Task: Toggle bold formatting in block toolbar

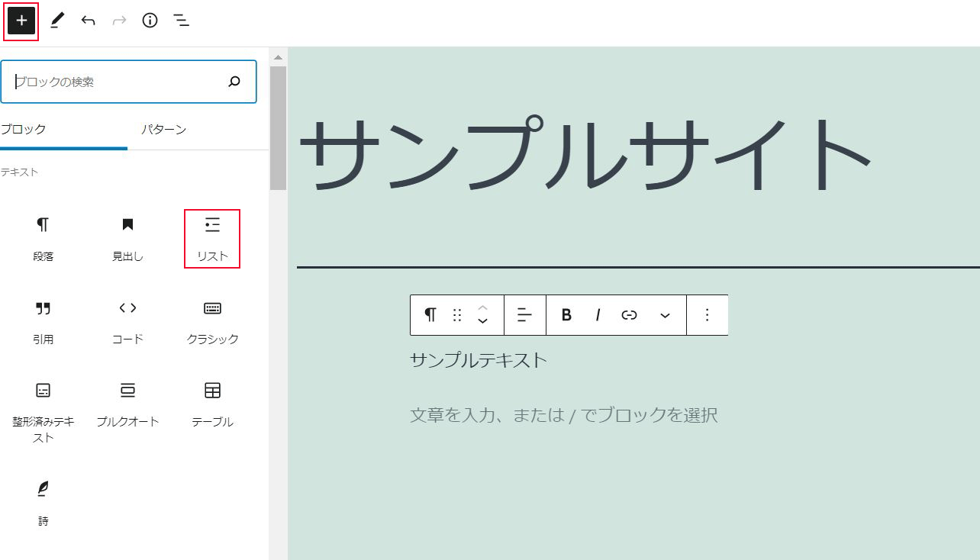Action: 566,315
